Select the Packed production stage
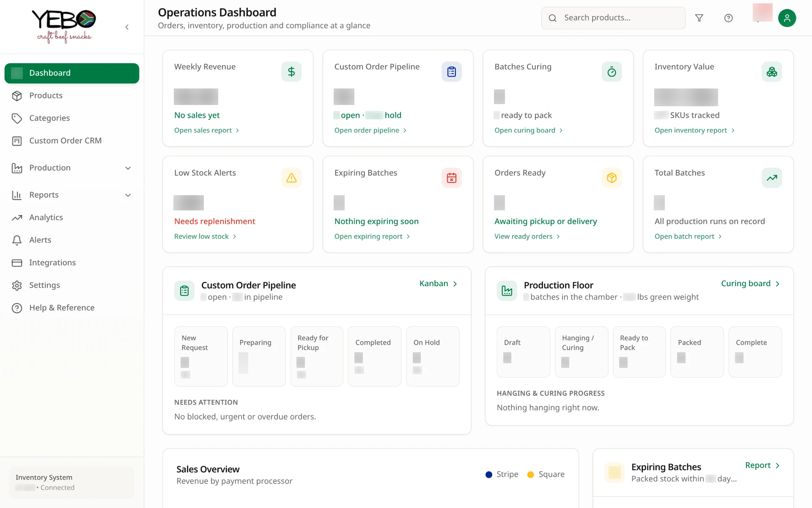Screen dimensions: 812x508 697,352
